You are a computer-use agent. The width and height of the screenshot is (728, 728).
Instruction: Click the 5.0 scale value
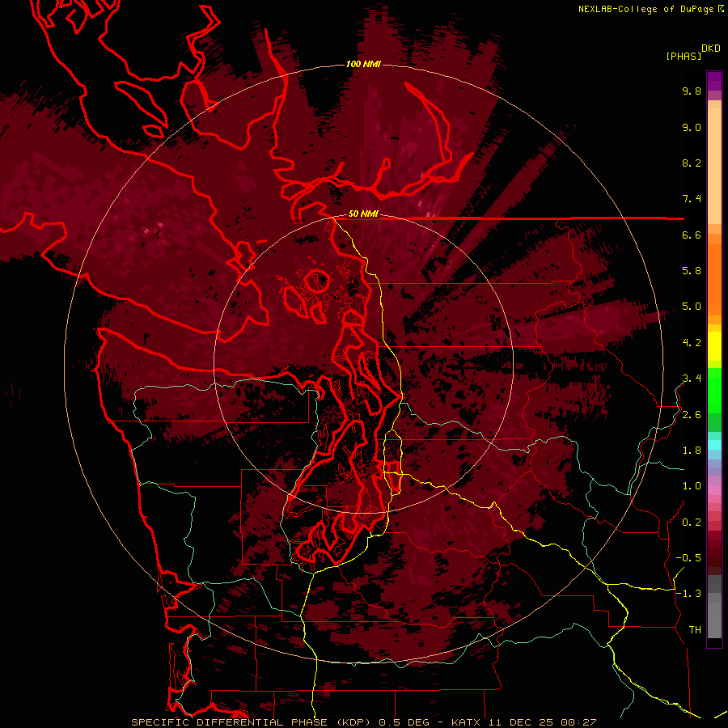(x=692, y=307)
